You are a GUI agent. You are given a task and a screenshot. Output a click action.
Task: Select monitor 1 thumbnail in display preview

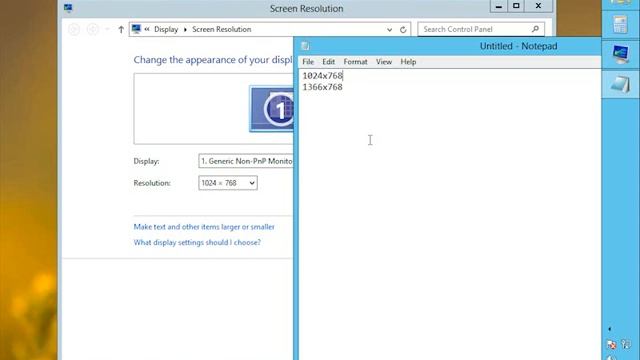coord(271,109)
